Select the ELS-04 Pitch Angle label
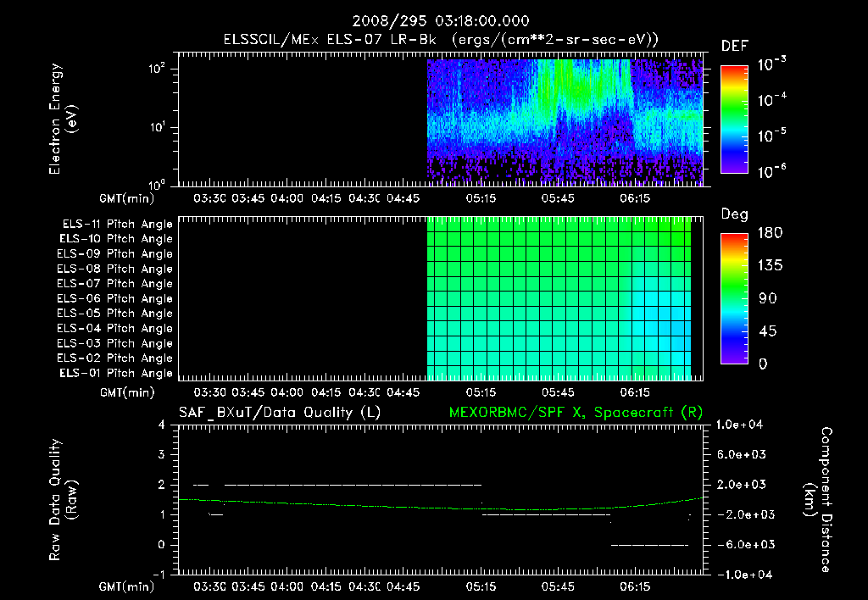The width and height of the screenshot is (868, 600). tap(115, 329)
